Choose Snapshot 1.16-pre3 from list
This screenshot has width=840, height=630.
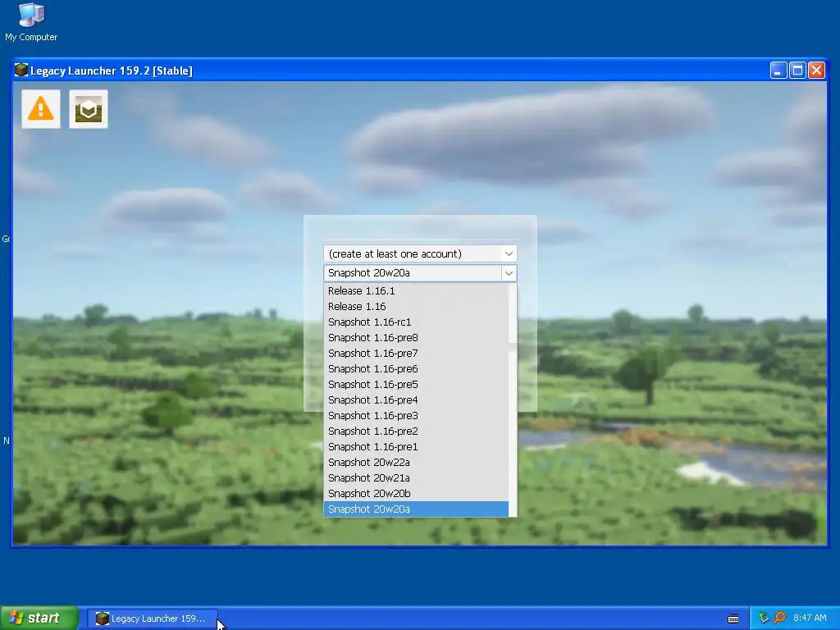416,415
